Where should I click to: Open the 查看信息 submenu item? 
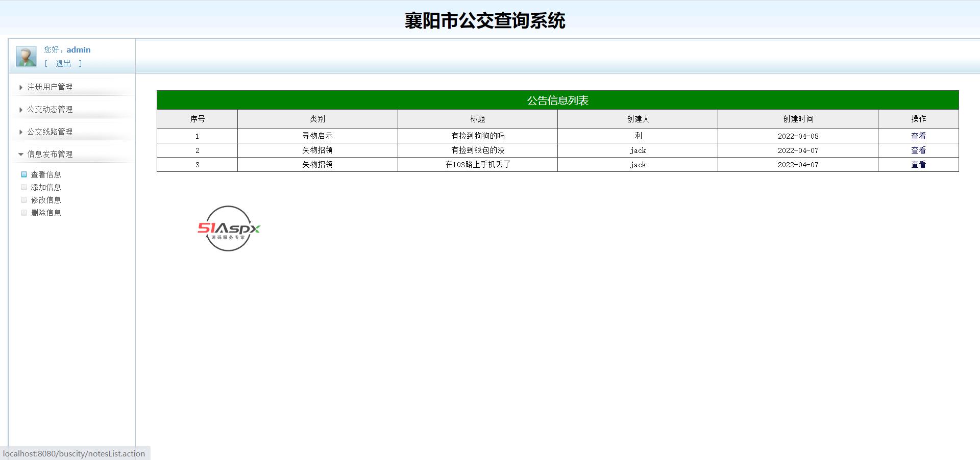pos(46,174)
